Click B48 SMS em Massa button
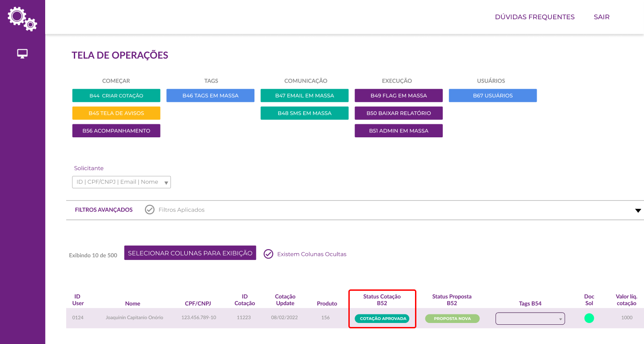The width and height of the screenshot is (644, 344). [305, 113]
